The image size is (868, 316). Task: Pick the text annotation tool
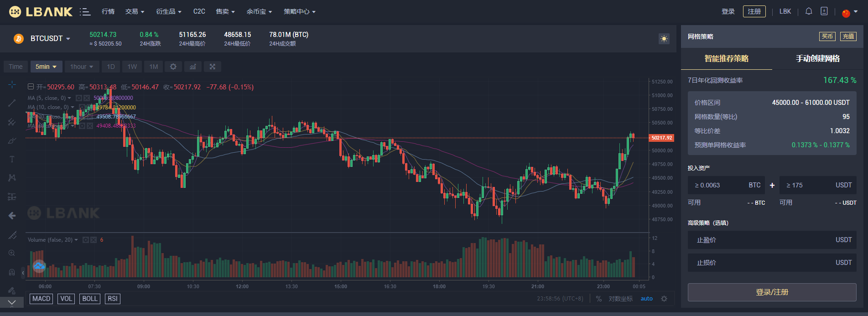tap(12, 159)
